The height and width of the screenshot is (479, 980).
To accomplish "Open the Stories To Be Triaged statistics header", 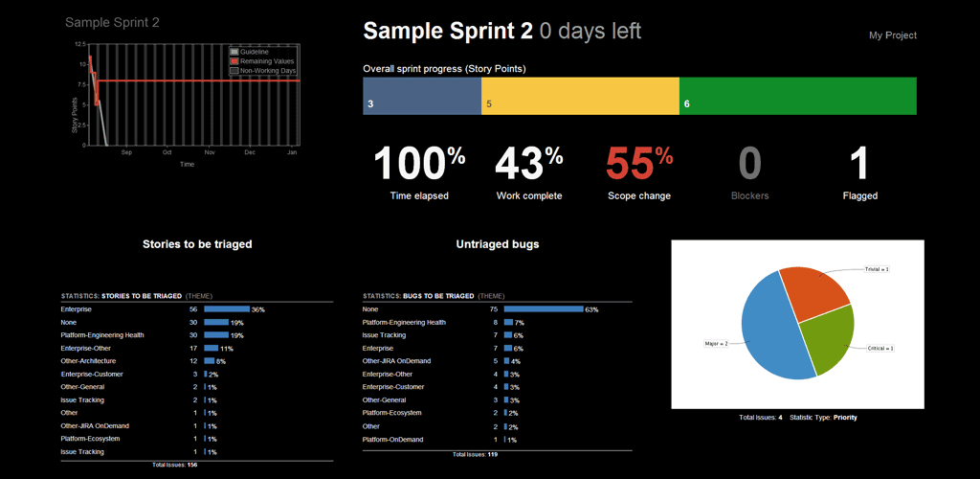I will click(x=141, y=296).
